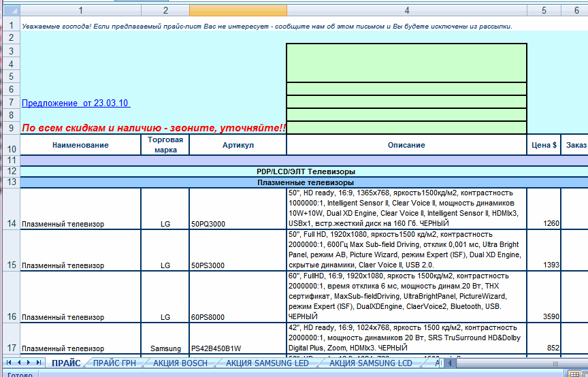Click the Уважаемые господа notice in row 1
The image size is (588, 377).
click(x=267, y=27)
